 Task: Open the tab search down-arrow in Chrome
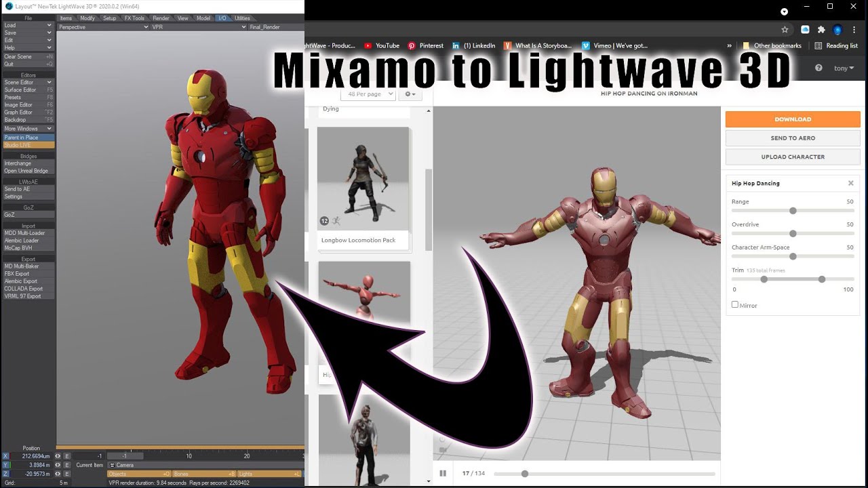pyautogui.click(x=785, y=12)
